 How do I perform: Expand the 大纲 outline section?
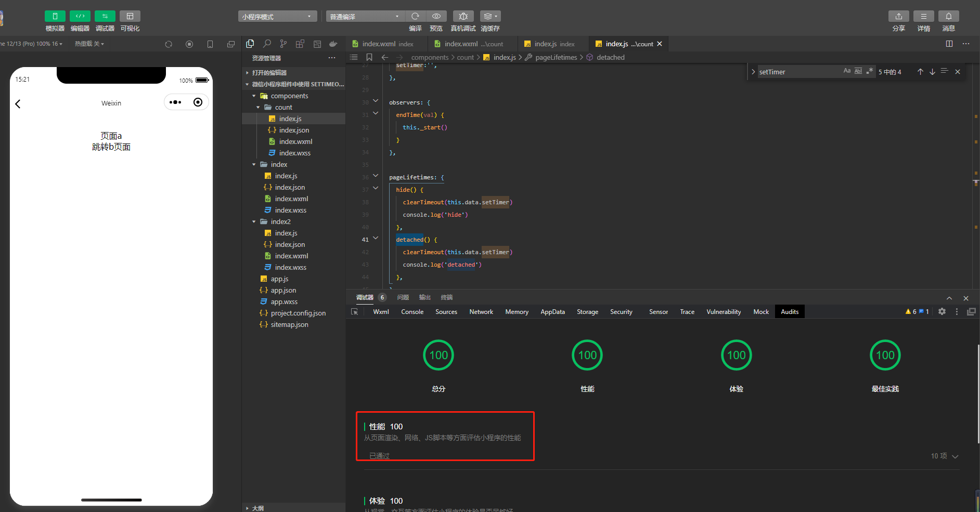294,508
